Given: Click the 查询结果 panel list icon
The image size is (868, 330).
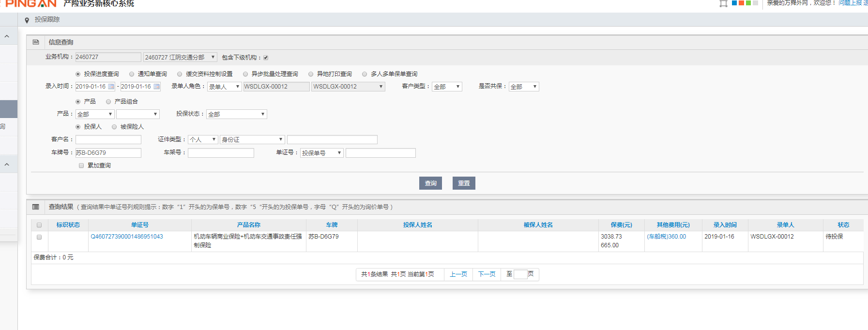Looking at the screenshot, I should click(x=36, y=207).
